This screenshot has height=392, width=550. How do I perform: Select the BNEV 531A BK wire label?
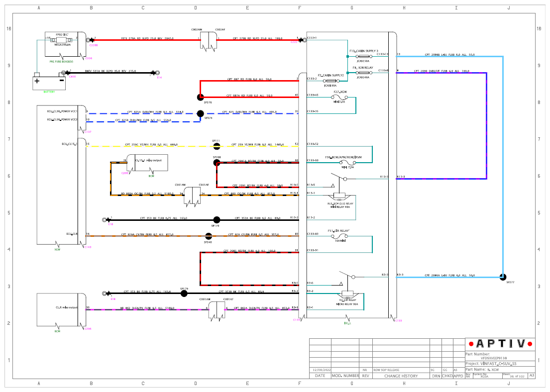110,71
